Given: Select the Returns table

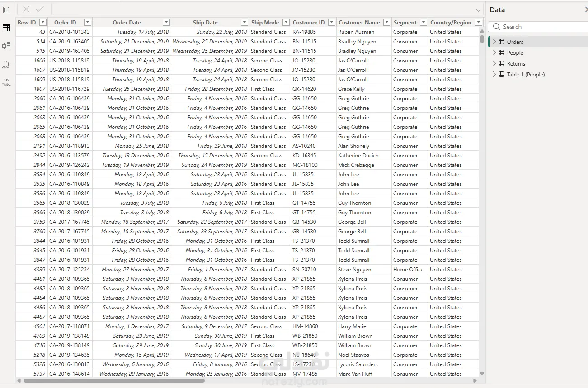Looking at the screenshot, I should click(538, 63).
